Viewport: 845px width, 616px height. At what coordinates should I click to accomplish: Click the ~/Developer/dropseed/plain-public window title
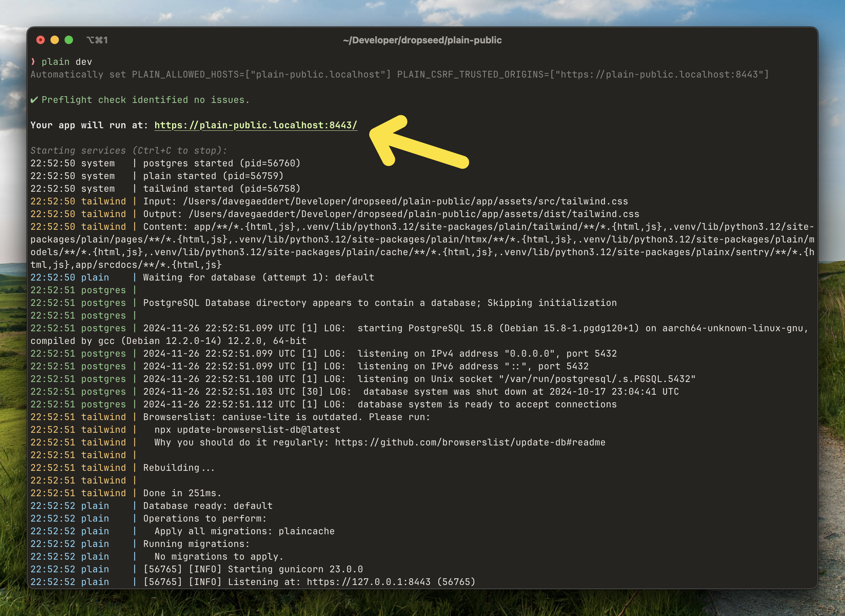tap(422, 40)
